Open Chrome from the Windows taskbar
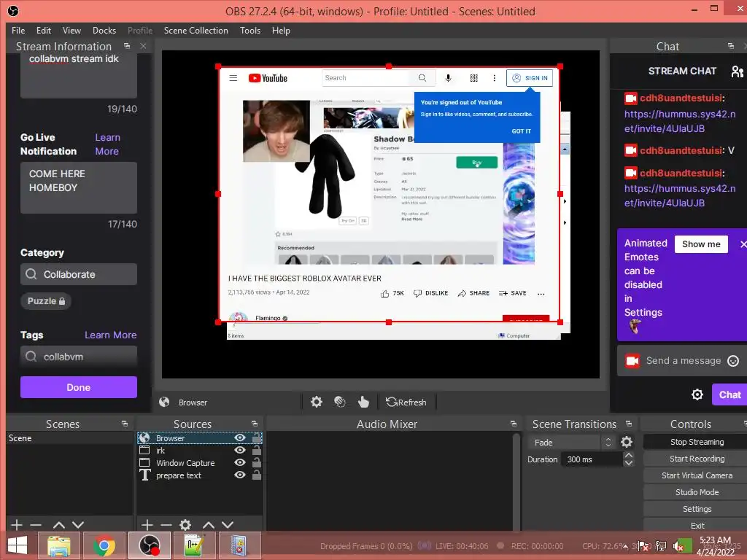Image resolution: width=747 pixels, height=560 pixels. coord(104,545)
